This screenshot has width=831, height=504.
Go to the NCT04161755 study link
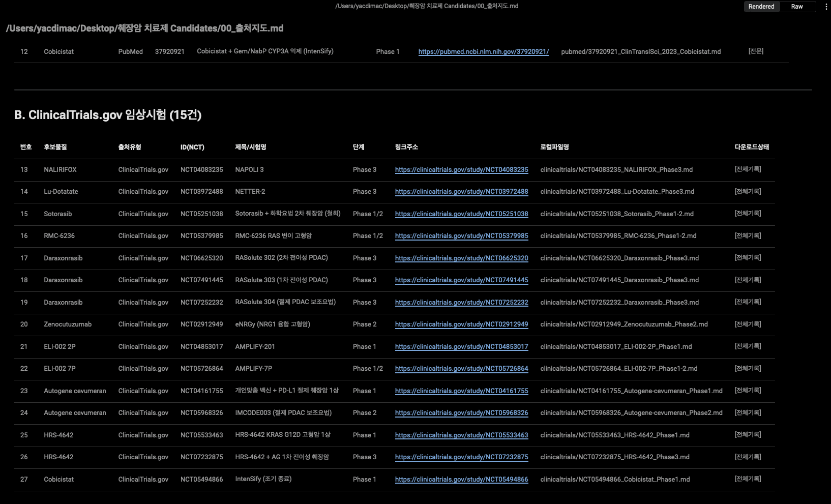(462, 391)
